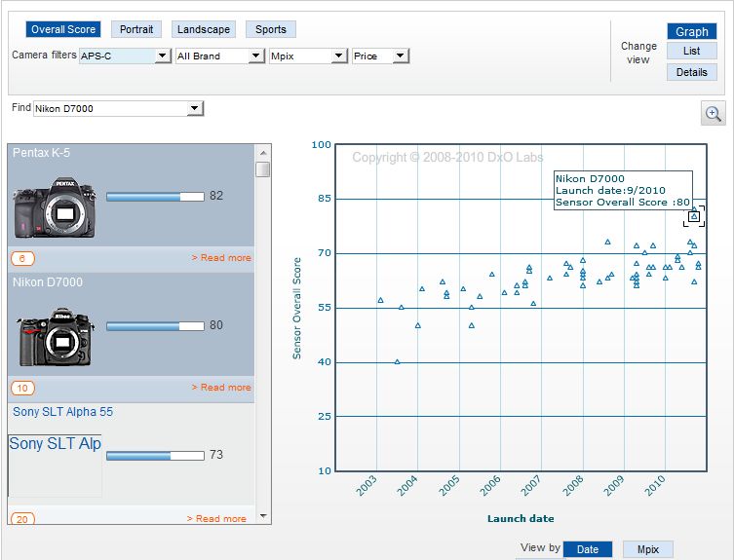This screenshot has height=560, width=734.
Task: Open the Mpix filter dropdown
Action: point(308,56)
